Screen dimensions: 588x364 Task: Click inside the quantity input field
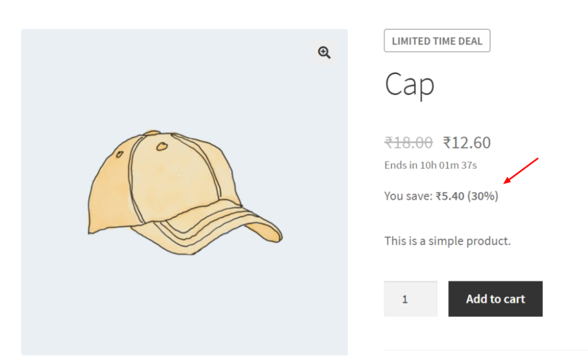point(410,299)
